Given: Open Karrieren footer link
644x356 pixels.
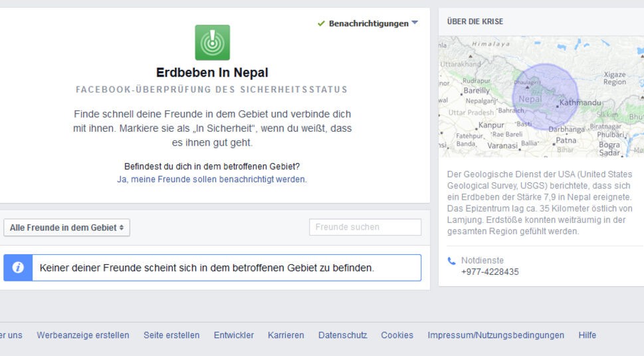Looking at the screenshot, I should [x=286, y=335].
